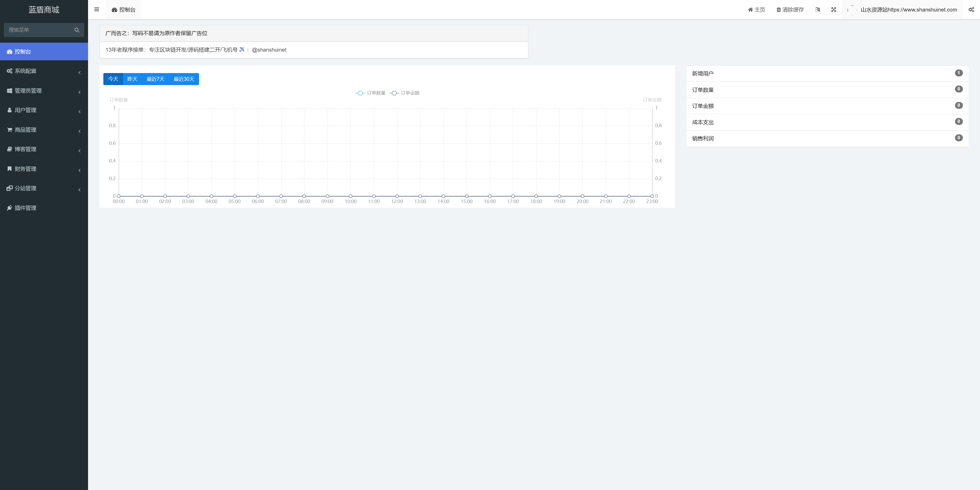Switch to the 控制台 tab in header
The image size is (980, 490).
[x=124, y=9]
